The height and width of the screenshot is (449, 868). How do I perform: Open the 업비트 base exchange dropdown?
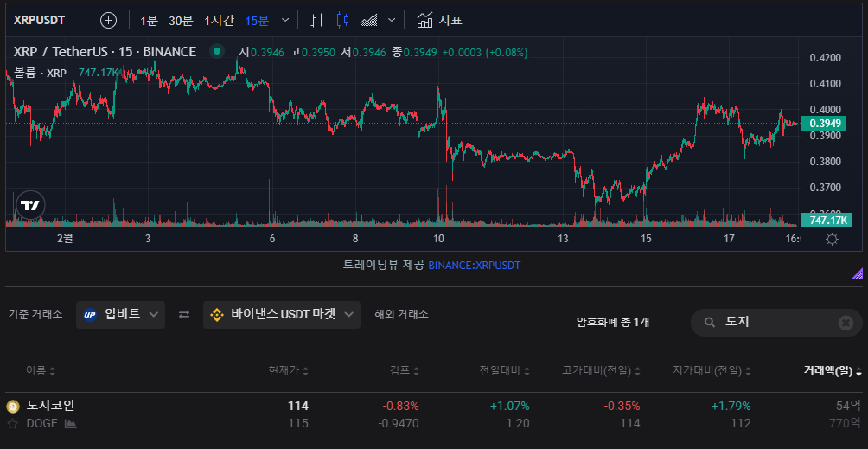(x=121, y=314)
